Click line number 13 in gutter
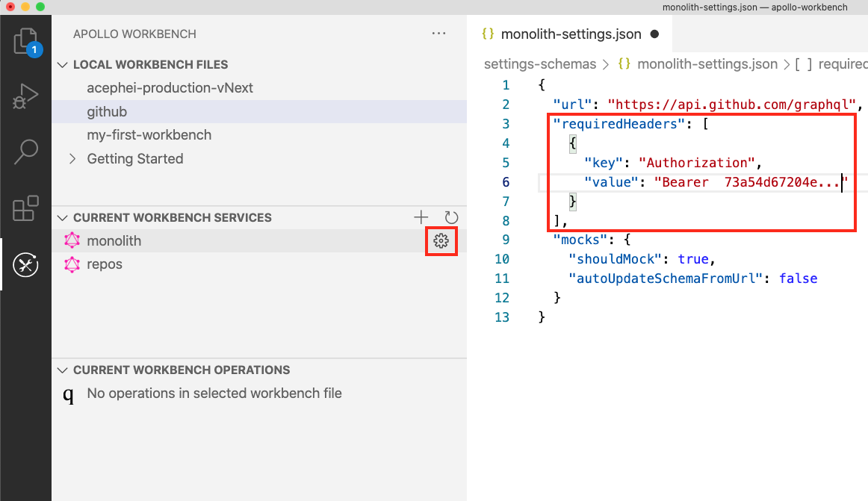The image size is (868, 501). (502, 317)
